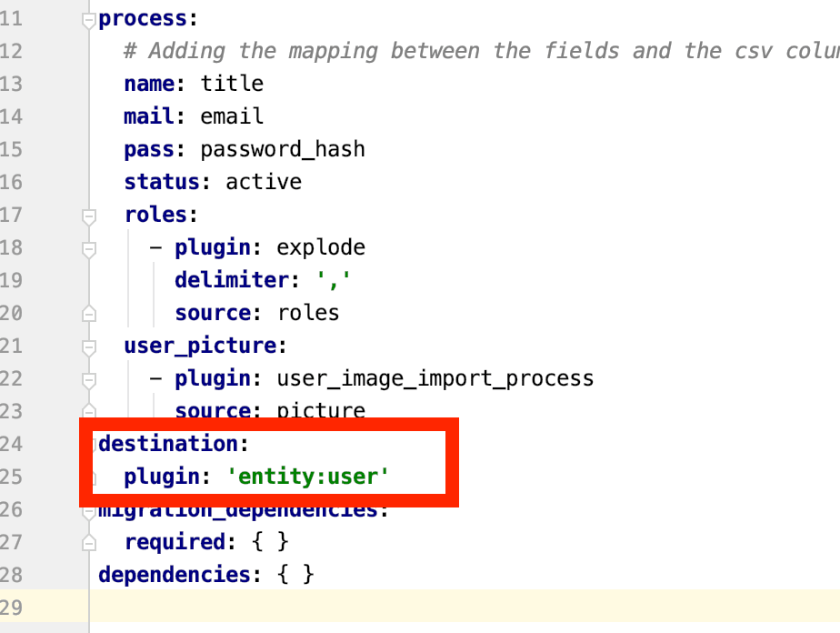
Task: Collapse the process block fold arrow
Action: [x=88, y=18]
